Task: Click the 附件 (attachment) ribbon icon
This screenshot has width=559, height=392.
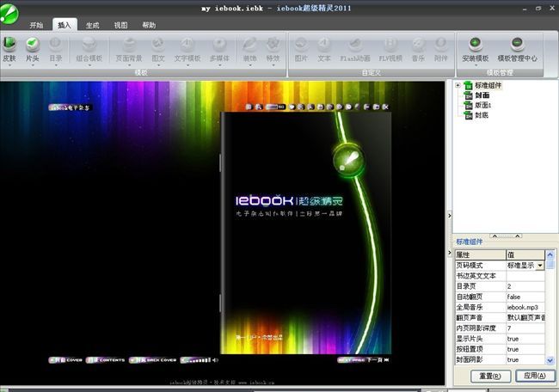Action: pyautogui.click(x=440, y=44)
